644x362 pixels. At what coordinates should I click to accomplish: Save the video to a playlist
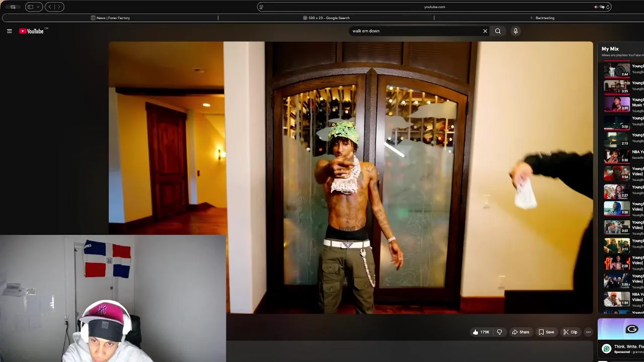[x=546, y=332]
